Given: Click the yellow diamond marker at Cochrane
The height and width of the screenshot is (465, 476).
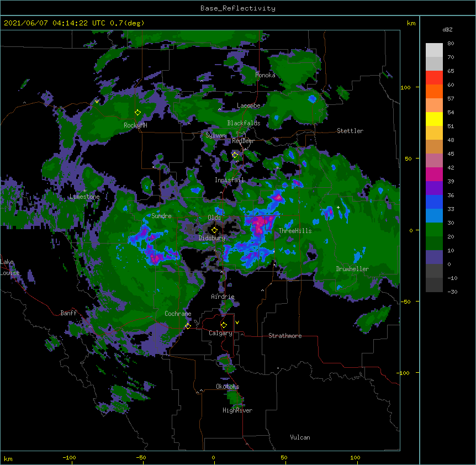Looking at the screenshot, I should (188, 326).
